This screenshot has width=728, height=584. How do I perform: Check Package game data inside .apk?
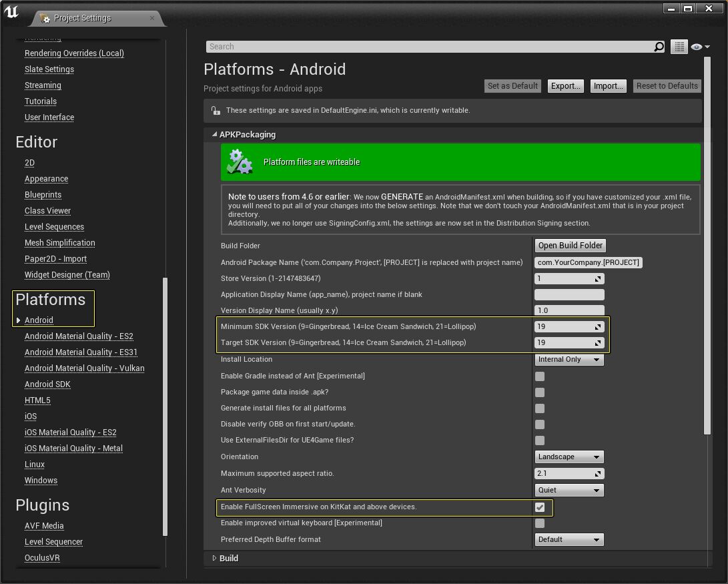(539, 392)
